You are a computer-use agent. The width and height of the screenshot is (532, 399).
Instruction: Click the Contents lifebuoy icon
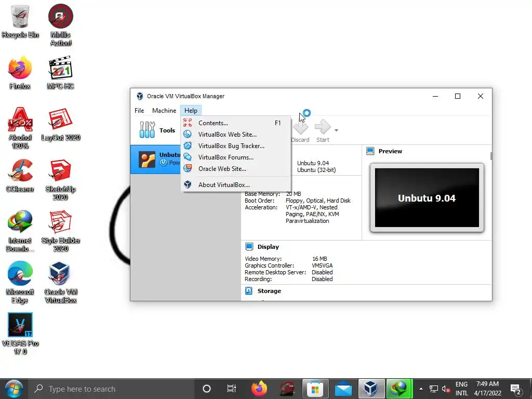(x=188, y=123)
